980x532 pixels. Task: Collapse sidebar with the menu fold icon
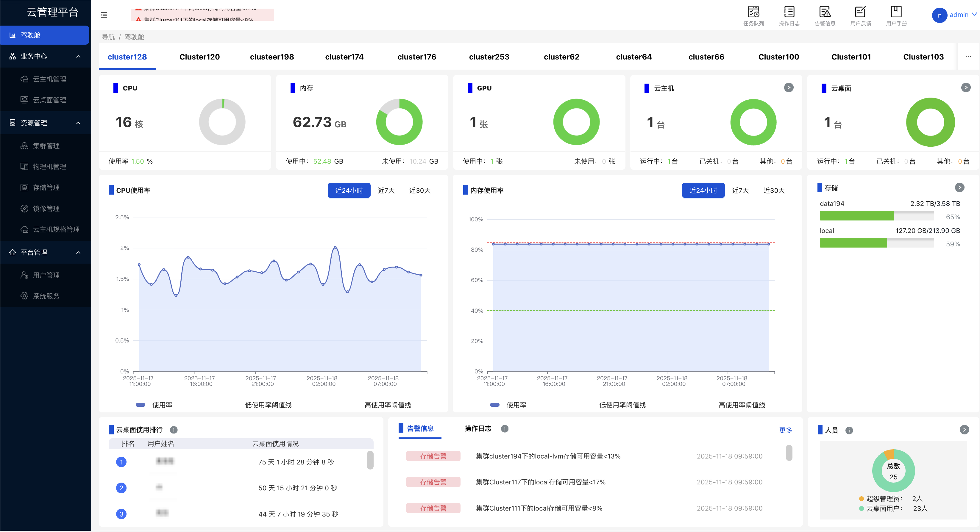(x=104, y=15)
